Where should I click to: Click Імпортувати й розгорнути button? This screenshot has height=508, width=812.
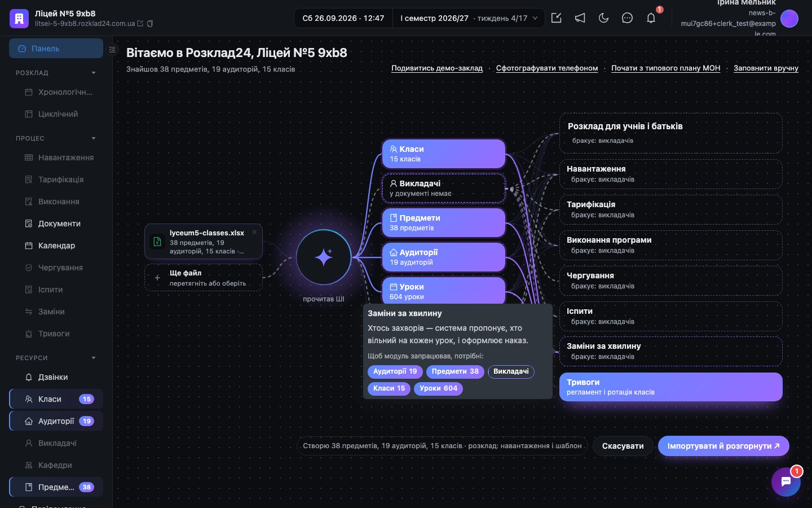(x=723, y=446)
